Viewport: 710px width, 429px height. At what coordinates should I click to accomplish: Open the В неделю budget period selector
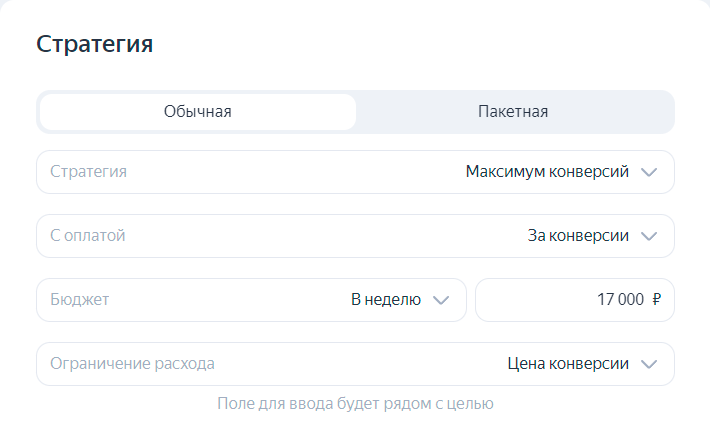[386, 300]
